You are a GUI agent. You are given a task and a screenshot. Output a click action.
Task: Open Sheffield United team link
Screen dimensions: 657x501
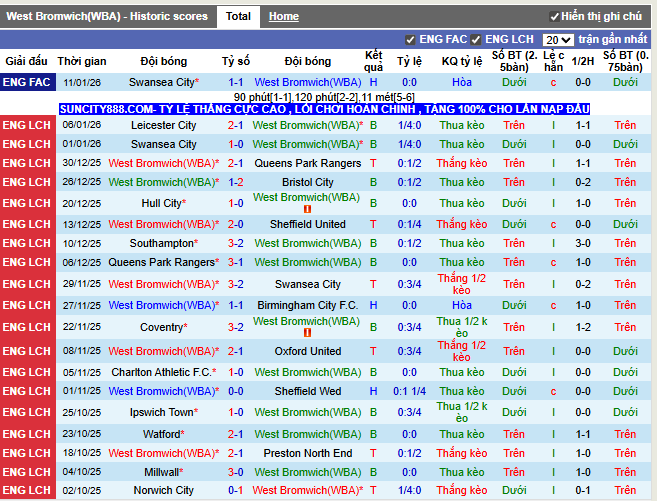[x=308, y=225]
